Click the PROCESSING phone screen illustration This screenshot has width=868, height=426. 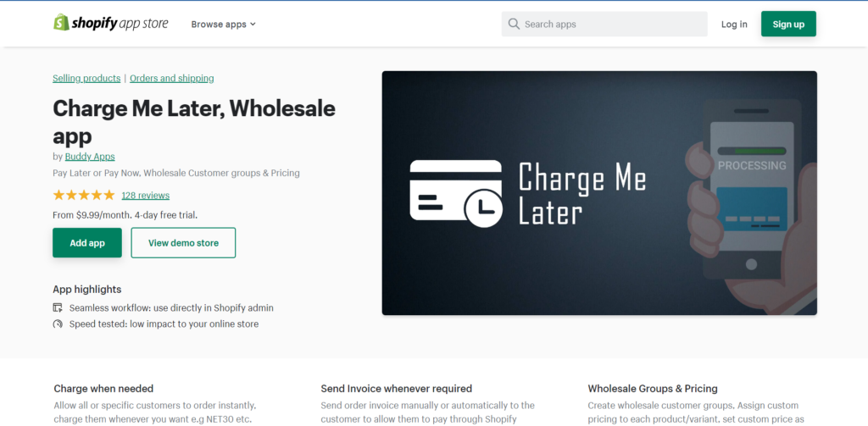751,188
